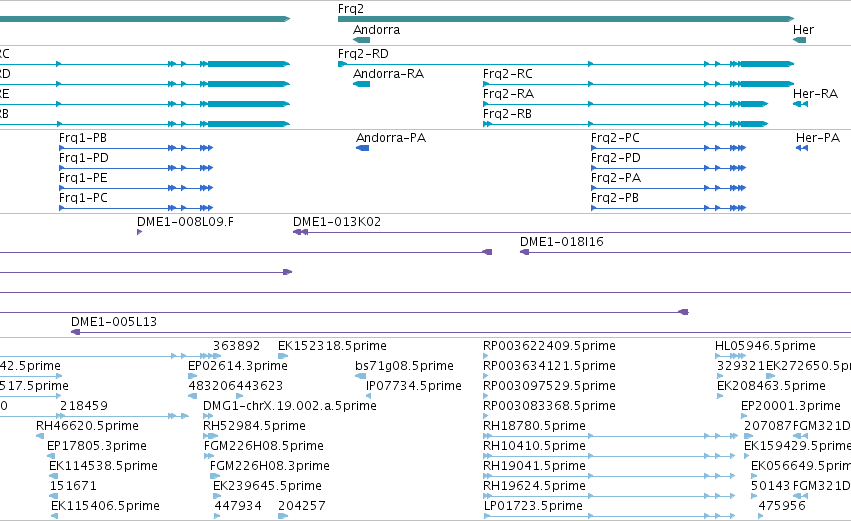Viewport: 851px width, 521px height.
Task: Select the Her gene label
Action: (x=803, y=30)
